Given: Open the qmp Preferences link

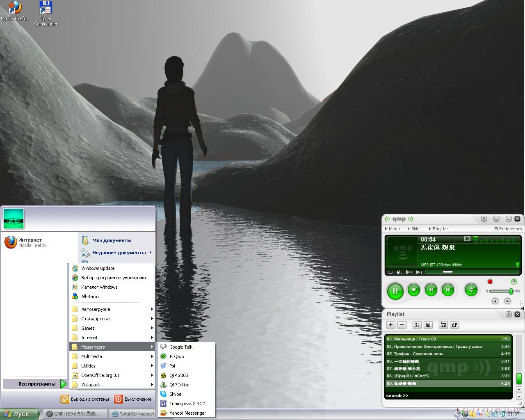Looking at the screenshot, I should 508,229.
